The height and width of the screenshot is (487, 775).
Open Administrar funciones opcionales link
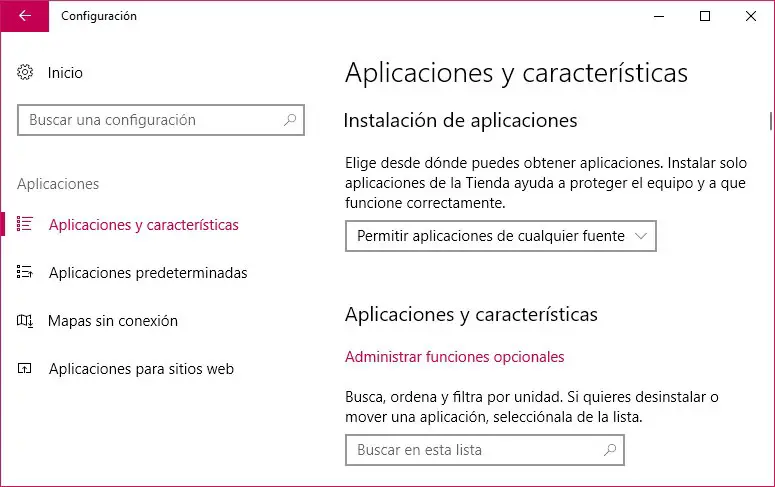point(454,357)
